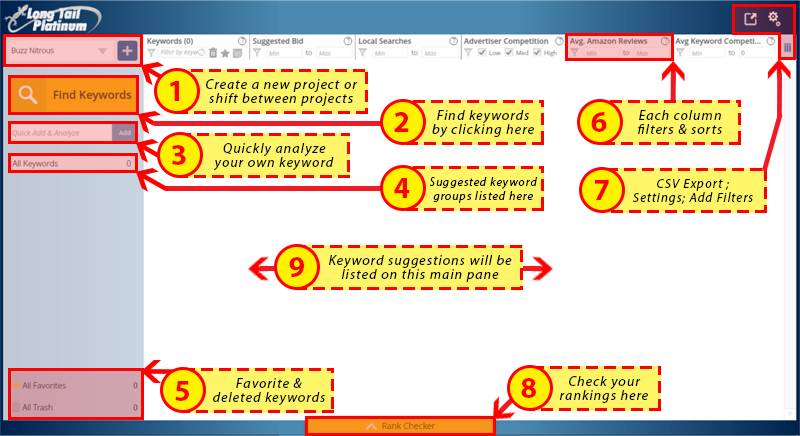Sort by Local Searches column header
The width and height of the screenshot is (800, 436).
click(x=385, y=41)
